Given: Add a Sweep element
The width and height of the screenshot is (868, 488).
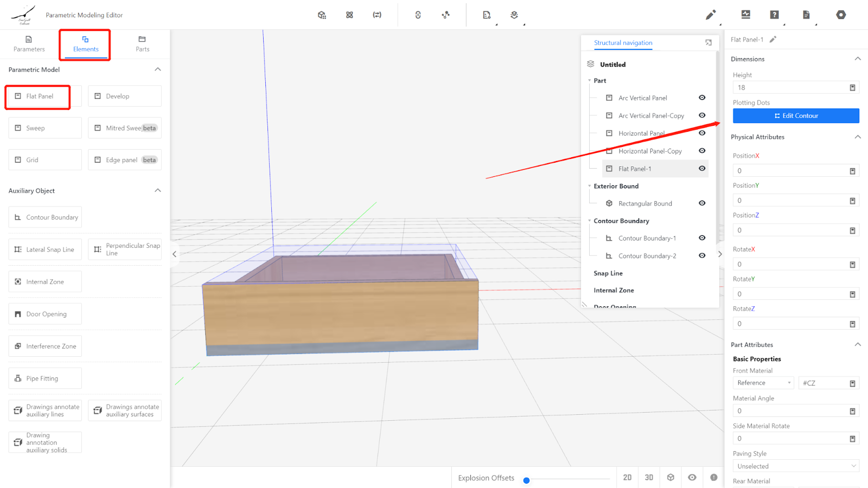Looking at the screenshot, I should click(x=45, y=129).
